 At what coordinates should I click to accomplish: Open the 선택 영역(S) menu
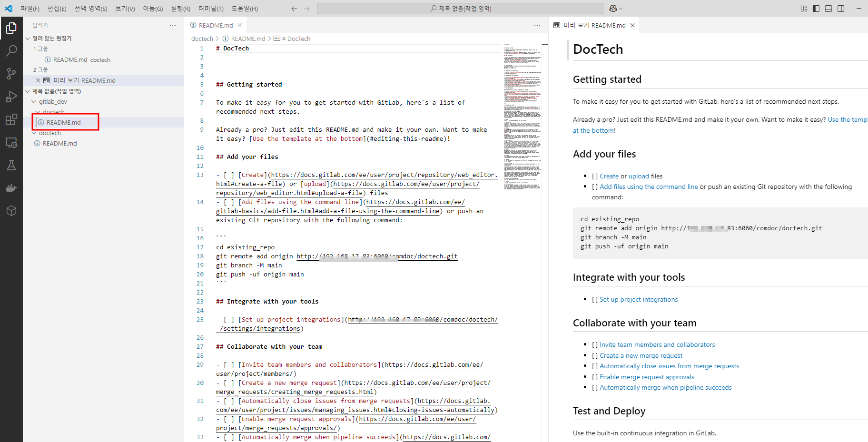(91, 9)
